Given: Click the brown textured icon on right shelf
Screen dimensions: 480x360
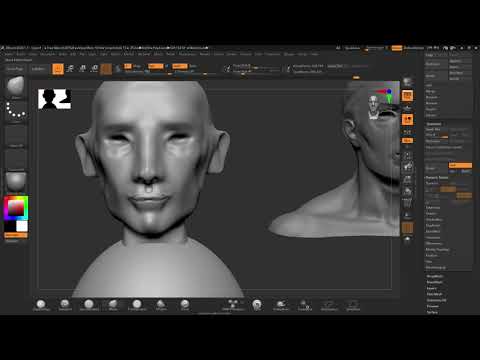Looking at the screenshot, I should (407, 228).
